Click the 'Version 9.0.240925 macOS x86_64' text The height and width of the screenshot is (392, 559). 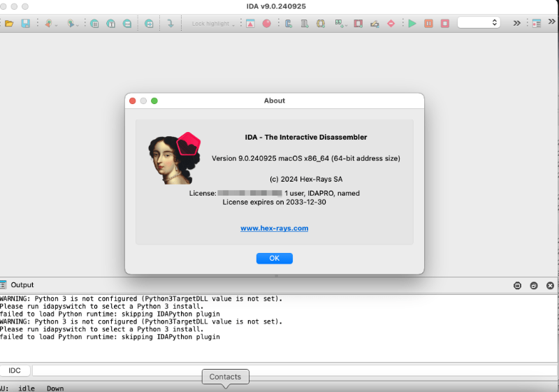click(x=270, y=158)
